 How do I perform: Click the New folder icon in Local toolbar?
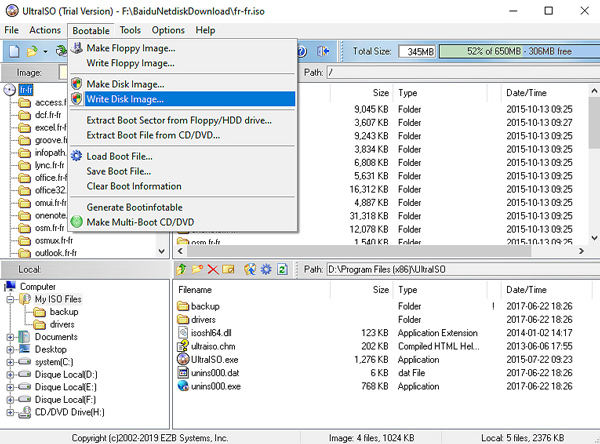(199, 269)
